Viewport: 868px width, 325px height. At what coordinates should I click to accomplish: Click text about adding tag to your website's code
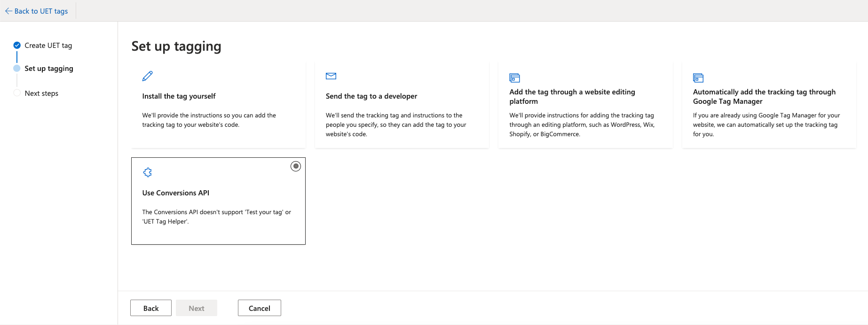pos(209,120)
